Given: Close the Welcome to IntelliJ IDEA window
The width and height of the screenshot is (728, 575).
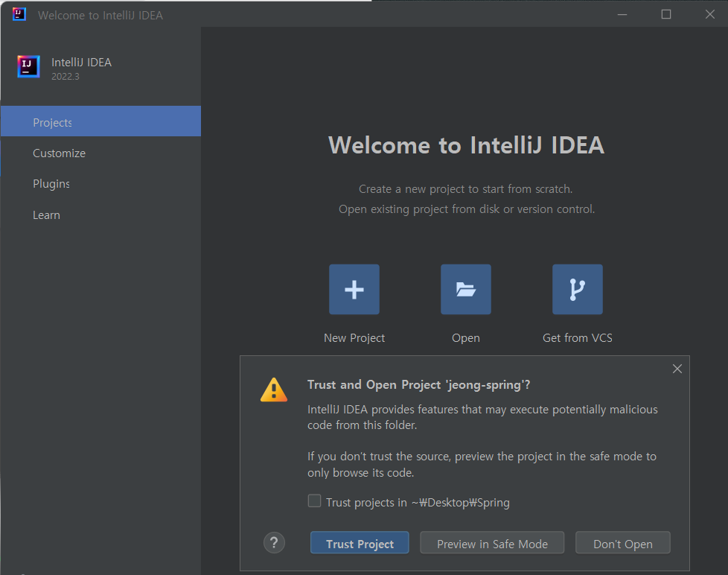Looking at the screenshot, I should pos(710,14).
